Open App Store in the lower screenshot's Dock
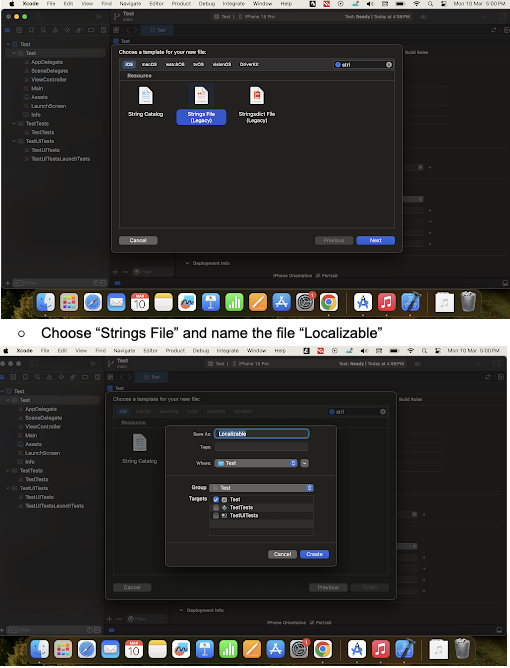 (275, 649)
